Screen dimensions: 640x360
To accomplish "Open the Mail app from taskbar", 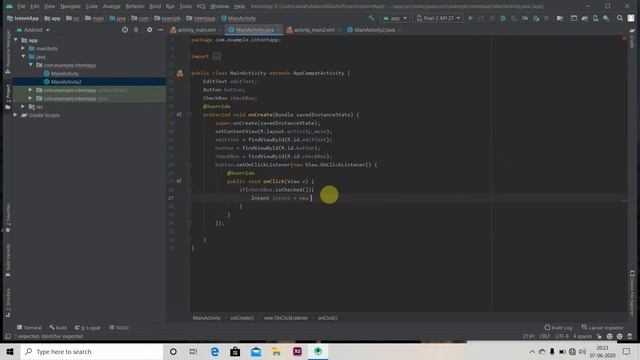I will pyautogui.click(x=256, y=351).
